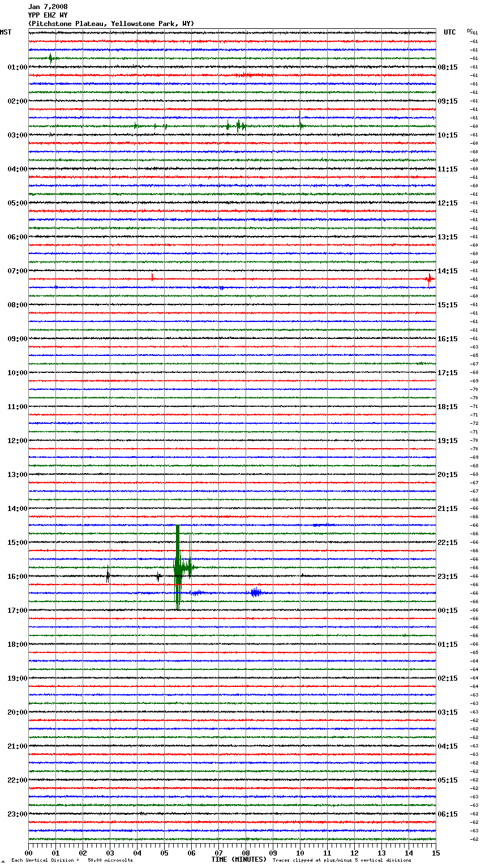This screenshot has height=868, width=481.
Task: Select the Each Vertical Division 50.00 microvolts note
Action: click(72, 861)
